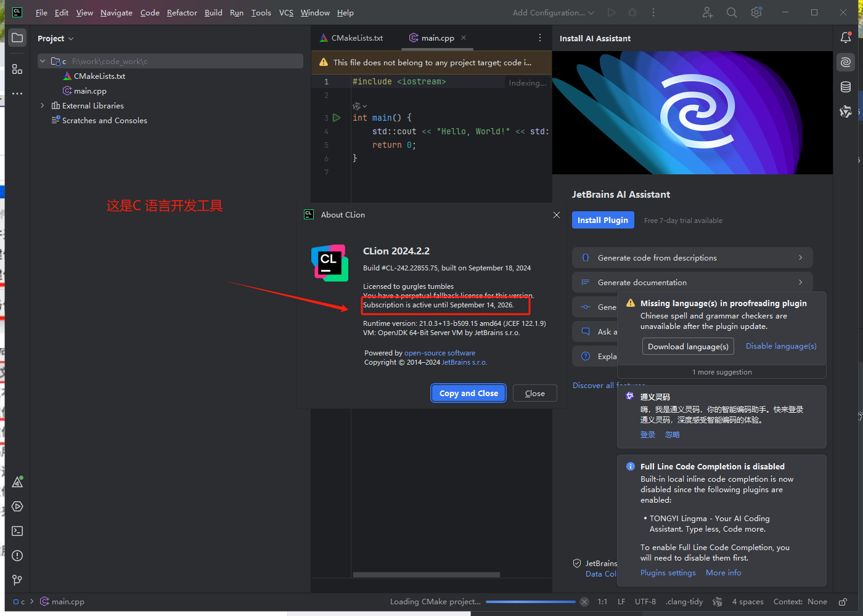Open the Tools menu
This screenshot has height=616, width=863.
click(261, 12)
